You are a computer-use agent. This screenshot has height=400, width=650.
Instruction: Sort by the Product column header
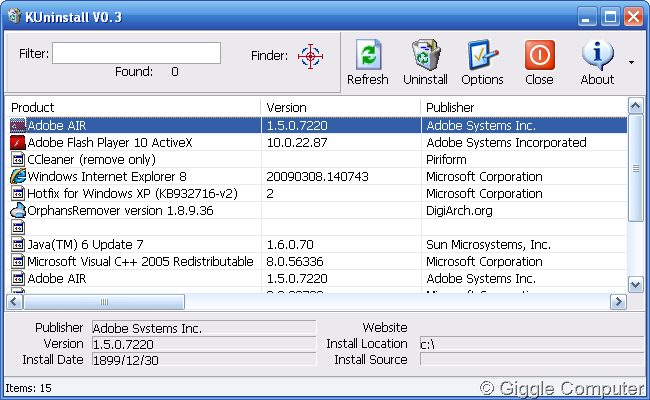tap(133, 107)
